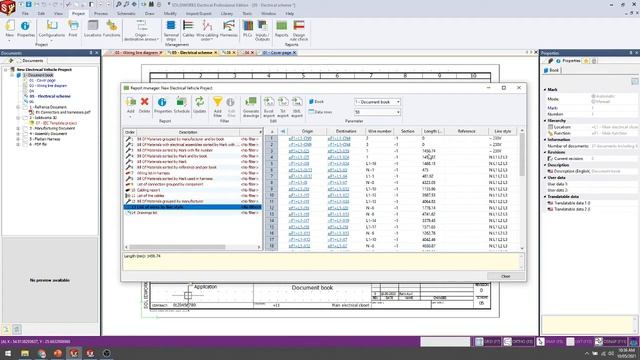Click Origin-destination arrows ribbon icon

[141, 26]
